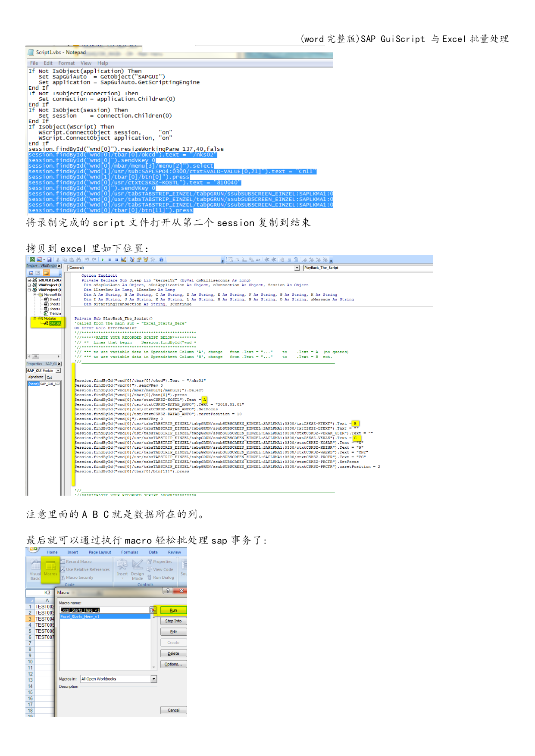The image size is (535, 756).
Task: Run the macro with the green play icon
Action: click(103, 259)
